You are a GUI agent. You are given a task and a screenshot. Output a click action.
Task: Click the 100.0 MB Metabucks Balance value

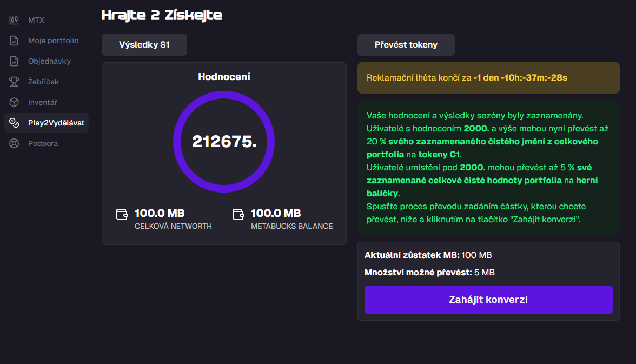click(276, 213)
